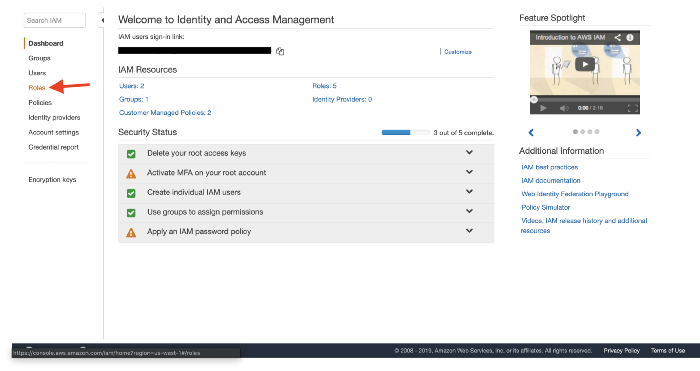700x371 pixels.
Task: Click warning icon for IAM password policy row
Action: tap(131, 232)
